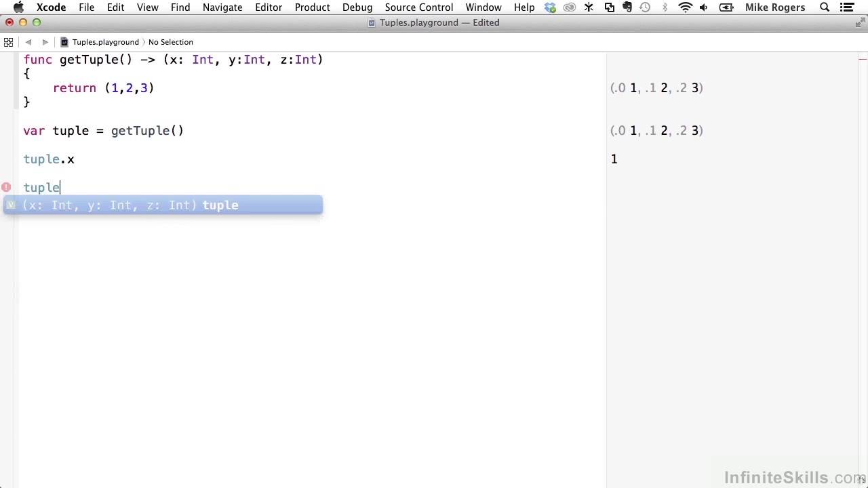Screen dimensions: 868x488
Task: Click the overlapping squares menu bar icon
Action: click(x=609, y=7)
